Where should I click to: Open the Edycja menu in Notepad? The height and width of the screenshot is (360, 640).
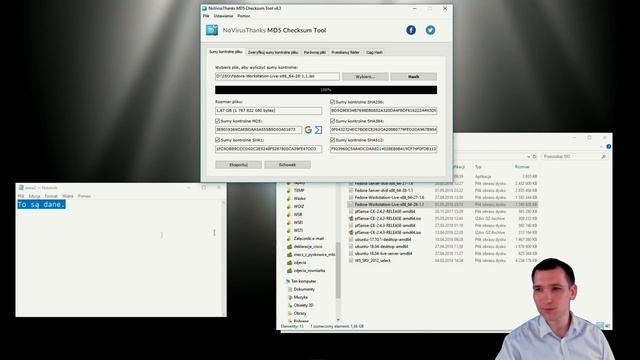pyautogui.click(x=34, y=196)
